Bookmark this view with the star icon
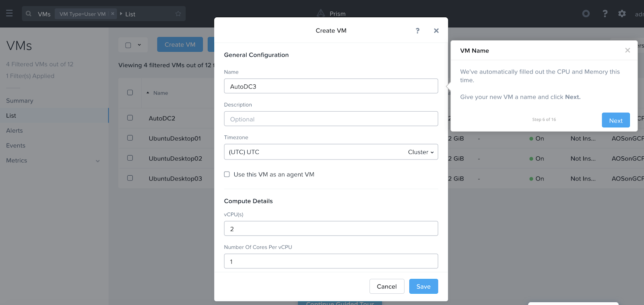Image resolution: width=644 pixels, height=305 pixels. (x=178, y=14)
